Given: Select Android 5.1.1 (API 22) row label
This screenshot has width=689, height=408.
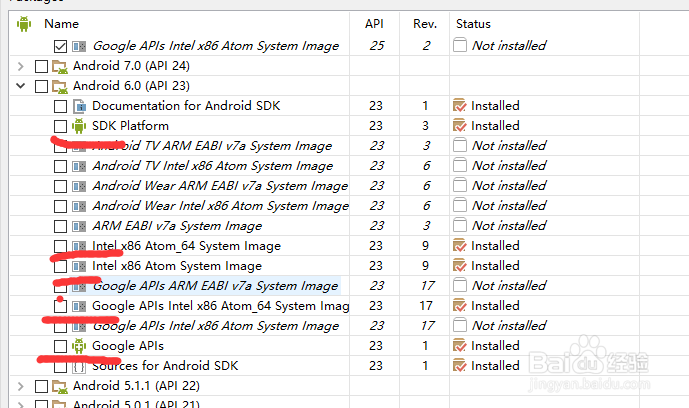Looking at the screenshot, I should [136, 386].
